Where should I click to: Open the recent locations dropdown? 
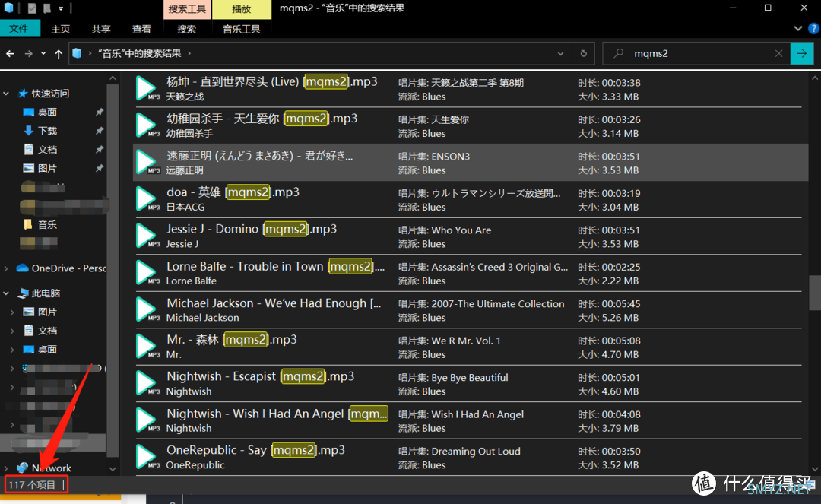43,53
